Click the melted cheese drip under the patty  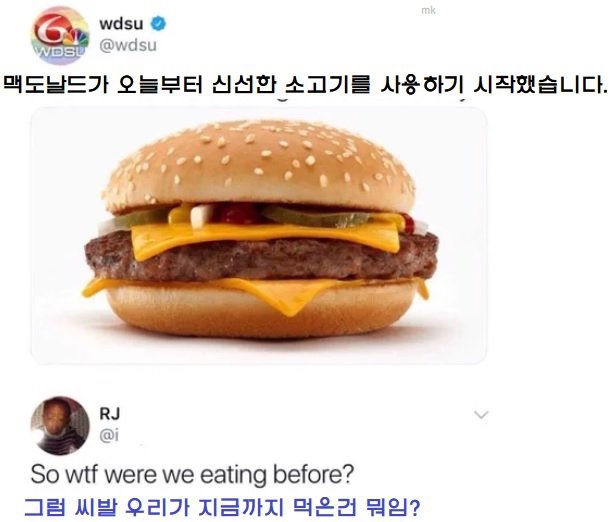[x=295, y=299]
